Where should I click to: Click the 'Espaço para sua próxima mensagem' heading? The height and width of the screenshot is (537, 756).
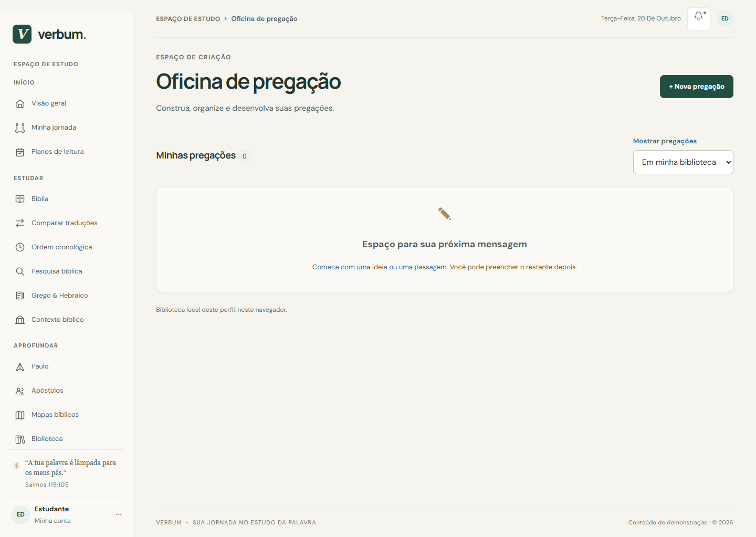445,244
